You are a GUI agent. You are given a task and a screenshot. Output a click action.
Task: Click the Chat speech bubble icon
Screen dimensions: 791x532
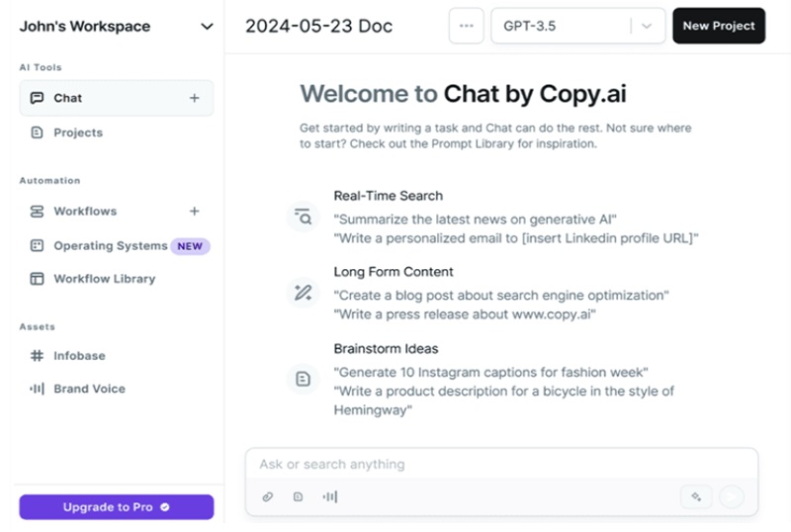click(x=37, y=98)
